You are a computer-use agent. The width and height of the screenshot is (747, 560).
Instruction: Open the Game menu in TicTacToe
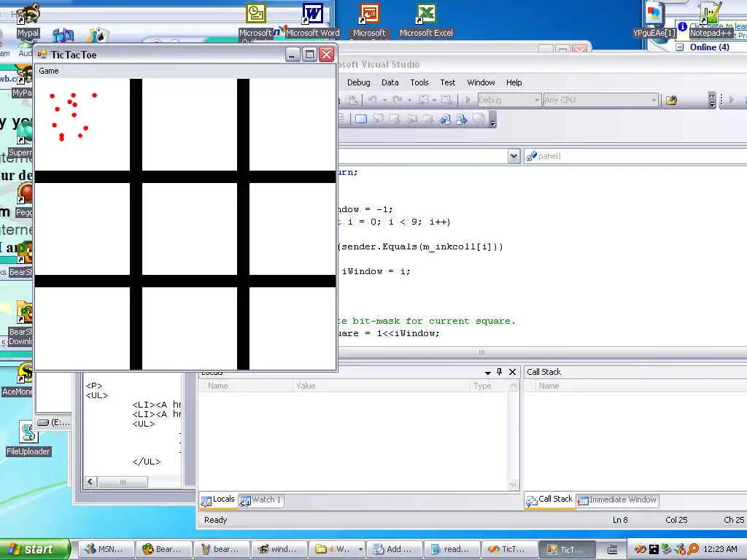(x=49, y=71)
